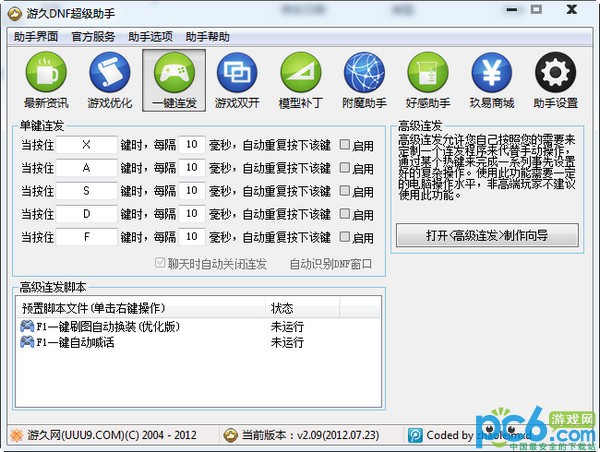
Task: Click the icon before Coded by in status bar
Action: pos(415,435)
